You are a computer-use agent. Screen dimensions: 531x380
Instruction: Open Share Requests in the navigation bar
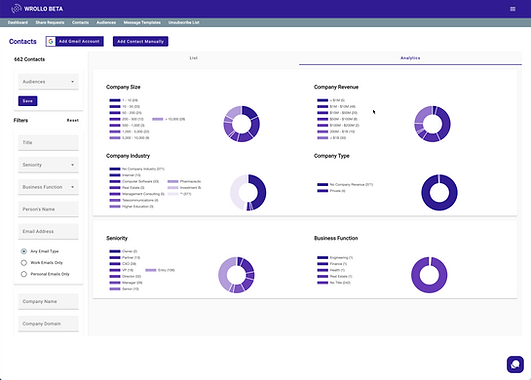50,22
